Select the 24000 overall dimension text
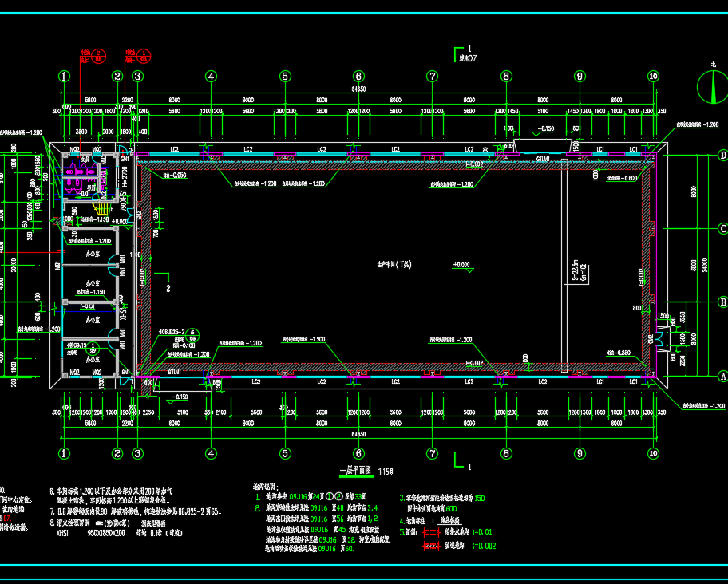The height and width of the screenshot is (584, 728). click(705, 265)
